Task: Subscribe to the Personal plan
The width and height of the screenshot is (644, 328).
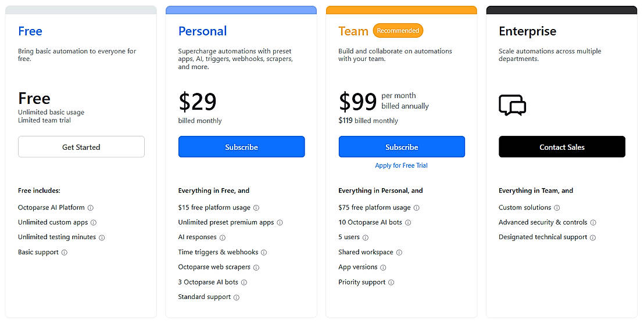Action: 241,147
